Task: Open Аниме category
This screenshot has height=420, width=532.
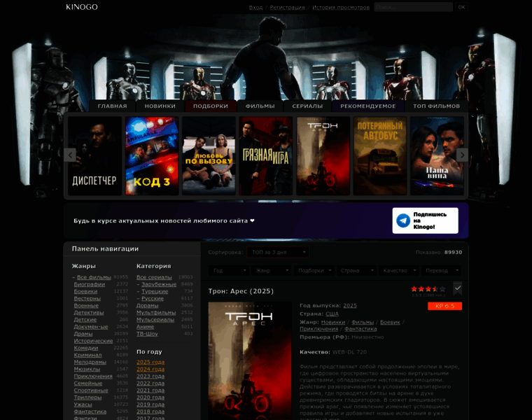Action: click(x=145, y=327)
